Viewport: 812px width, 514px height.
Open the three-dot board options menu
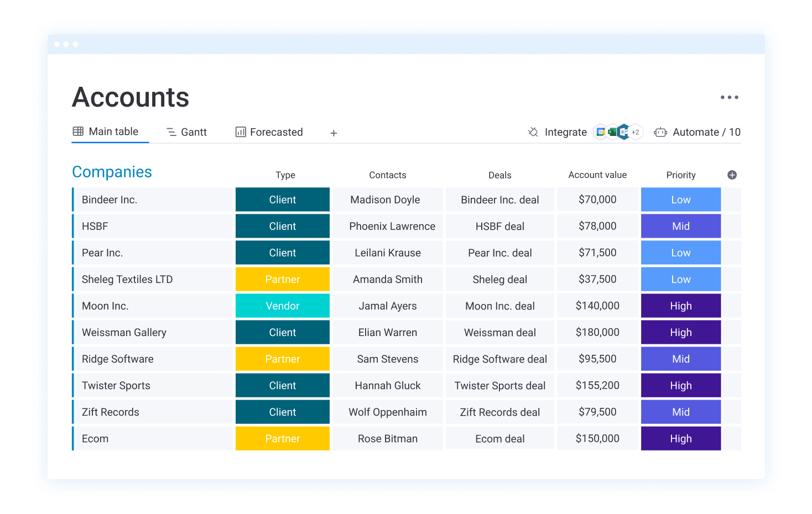click(x=729, y=97)
